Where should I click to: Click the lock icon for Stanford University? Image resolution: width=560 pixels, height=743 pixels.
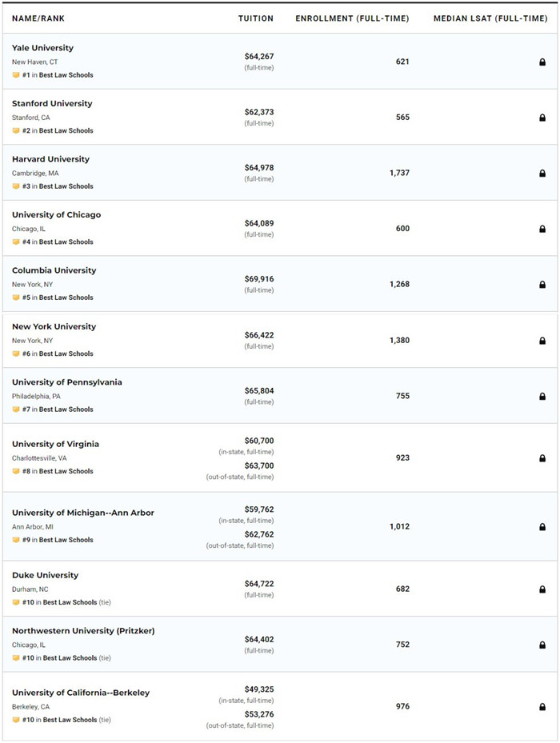tap(542, 118)
